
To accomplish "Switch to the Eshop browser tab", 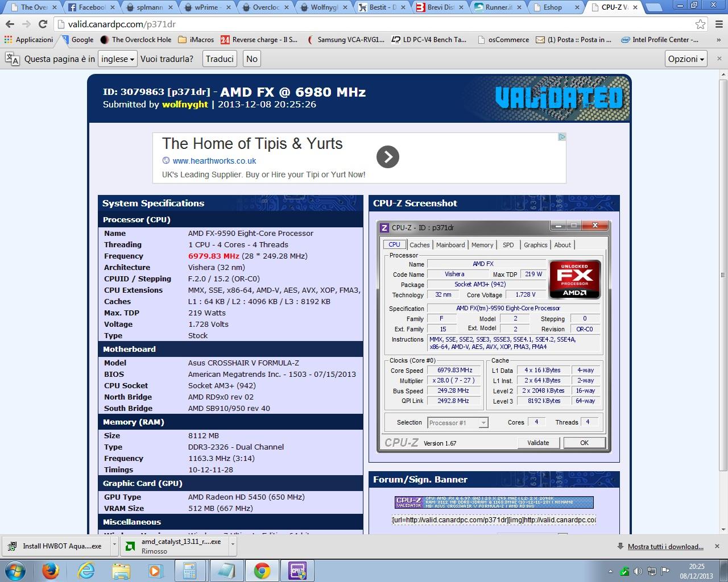I will tap(557, 7).
